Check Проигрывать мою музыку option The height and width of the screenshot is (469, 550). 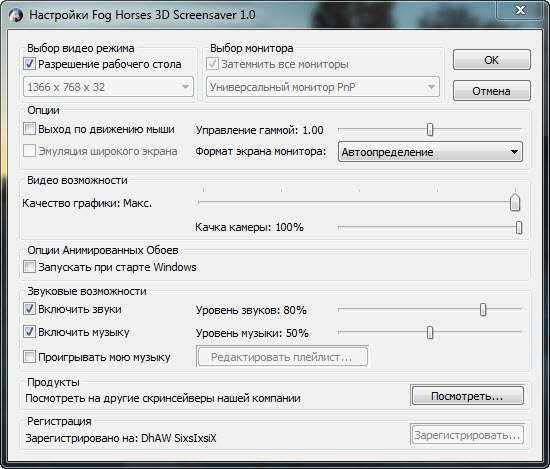pyautogui.click(x=29, y=357)
